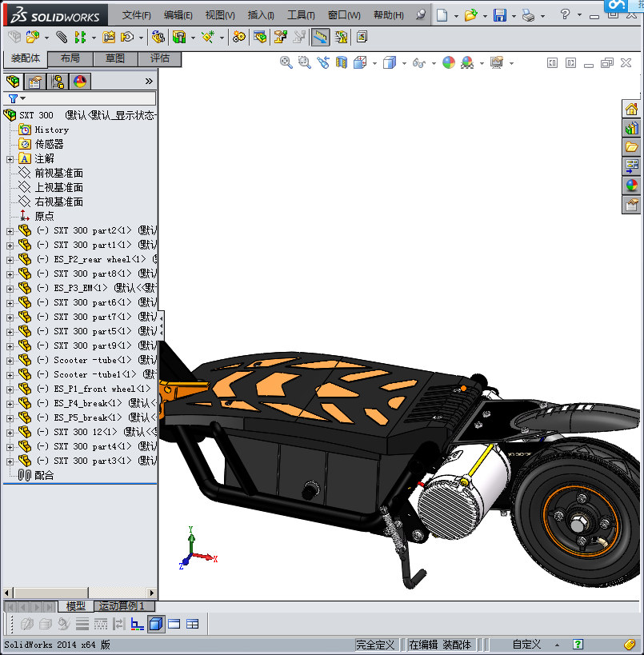Click the feature tree filter input field

[79, 98]
